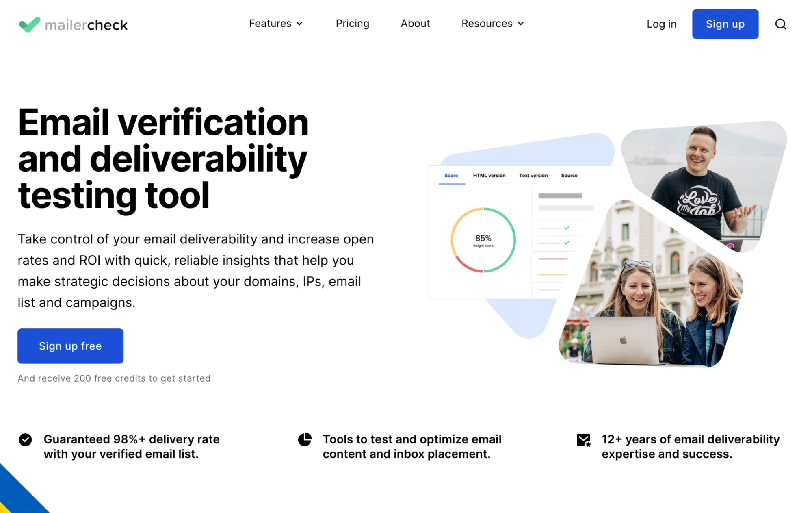
Task: Click the search magnifier icon
Action: click(x=780, y=24)
